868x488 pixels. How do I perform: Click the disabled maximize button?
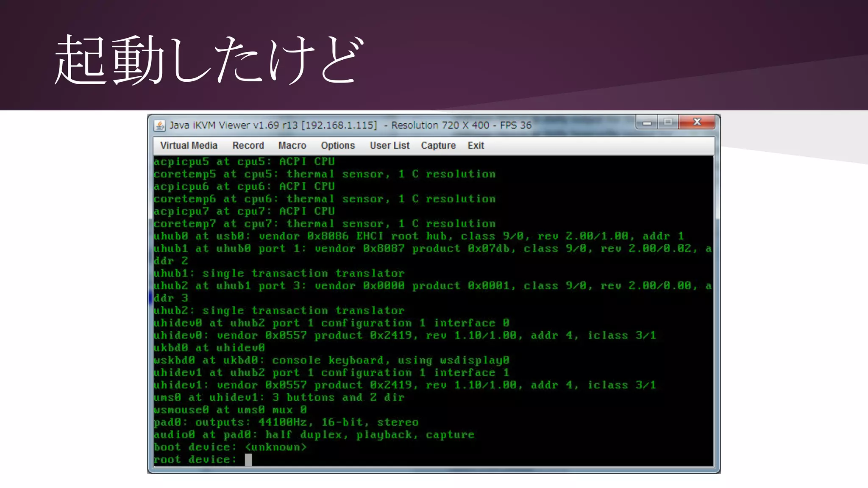668,122
